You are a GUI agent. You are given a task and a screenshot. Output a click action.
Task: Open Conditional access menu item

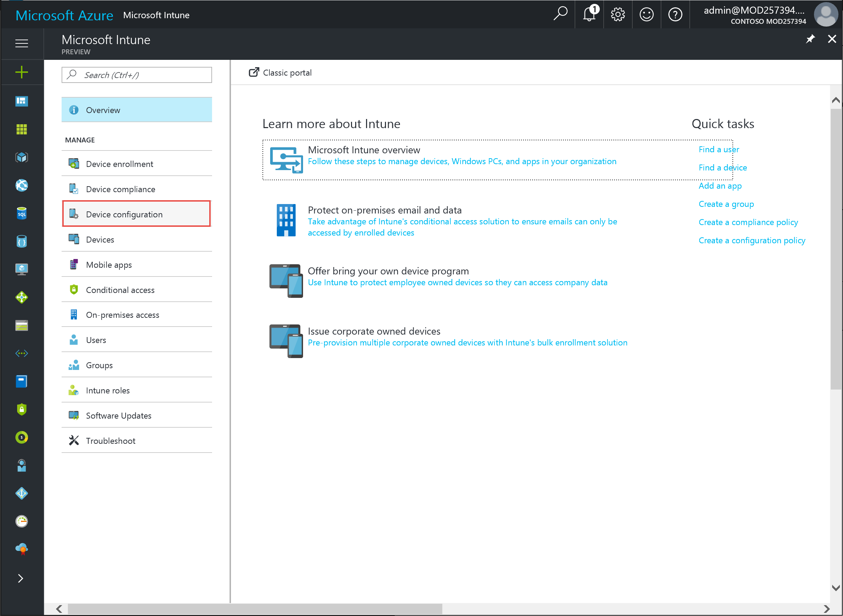tap(120, 290)
